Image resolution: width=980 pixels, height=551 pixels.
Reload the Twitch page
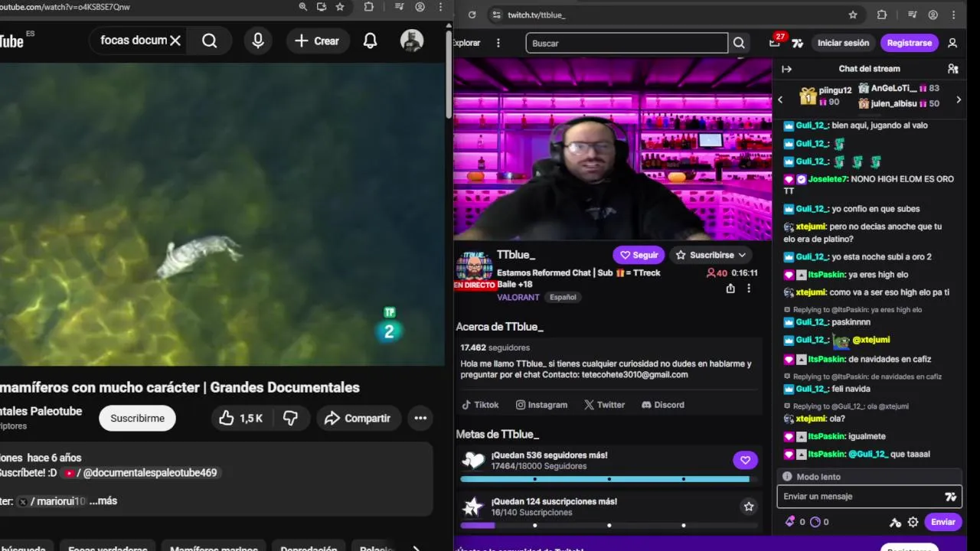[472, 15]
